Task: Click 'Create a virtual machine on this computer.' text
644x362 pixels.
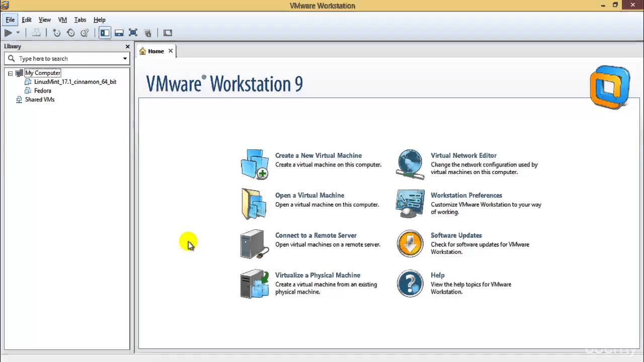Action: (x=328, y=164)
